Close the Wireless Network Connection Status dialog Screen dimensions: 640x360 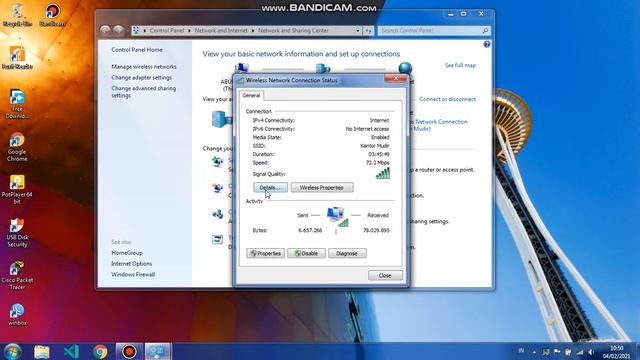click(385, 276)
